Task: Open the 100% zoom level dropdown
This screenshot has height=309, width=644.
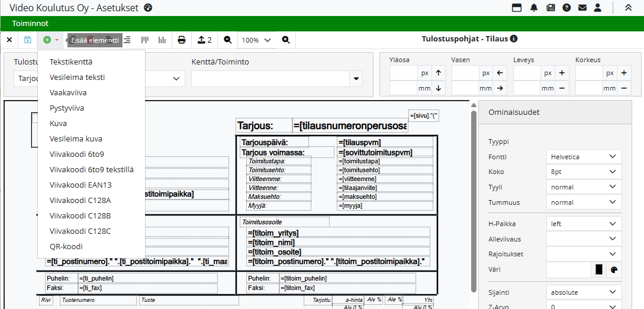Action: [x=256, y=40]
